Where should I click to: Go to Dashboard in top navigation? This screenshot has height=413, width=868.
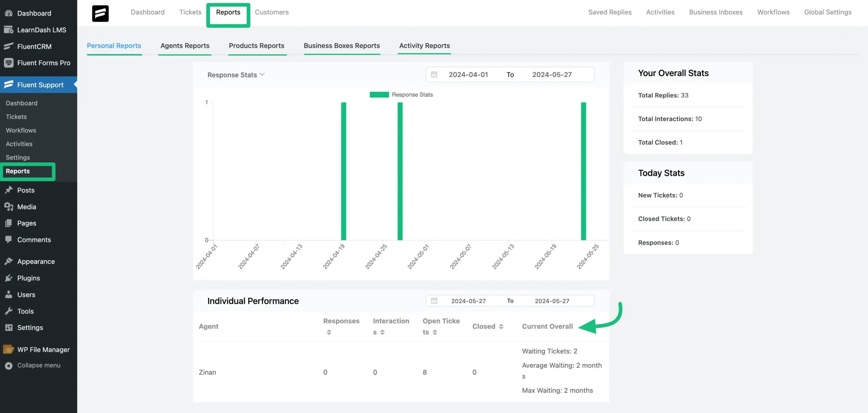147,12
